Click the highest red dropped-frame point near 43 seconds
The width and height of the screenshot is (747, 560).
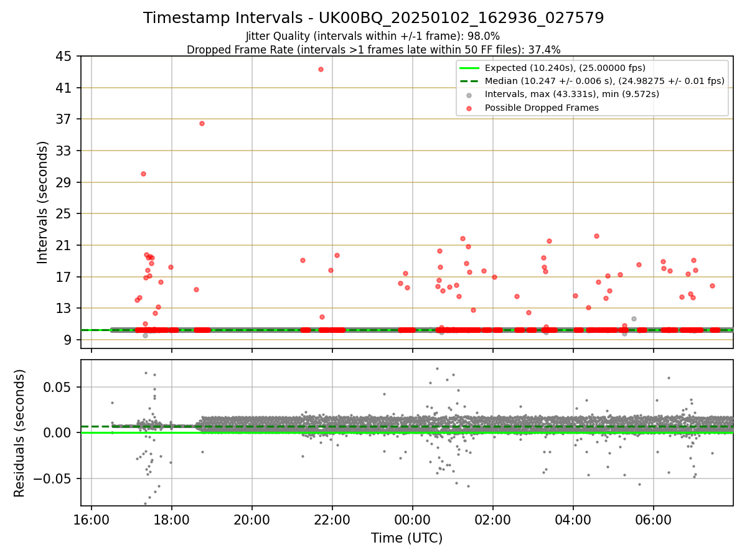click(321, 69)
